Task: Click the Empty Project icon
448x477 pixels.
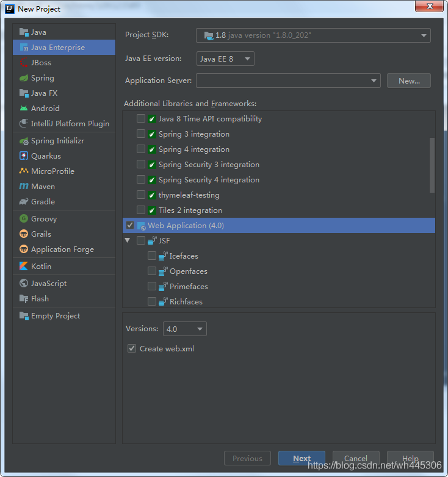Action: pos(24,316)
